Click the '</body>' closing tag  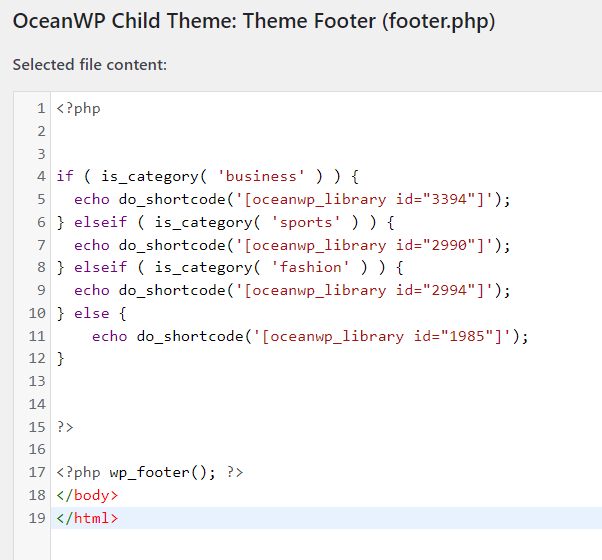pos(87,495)
